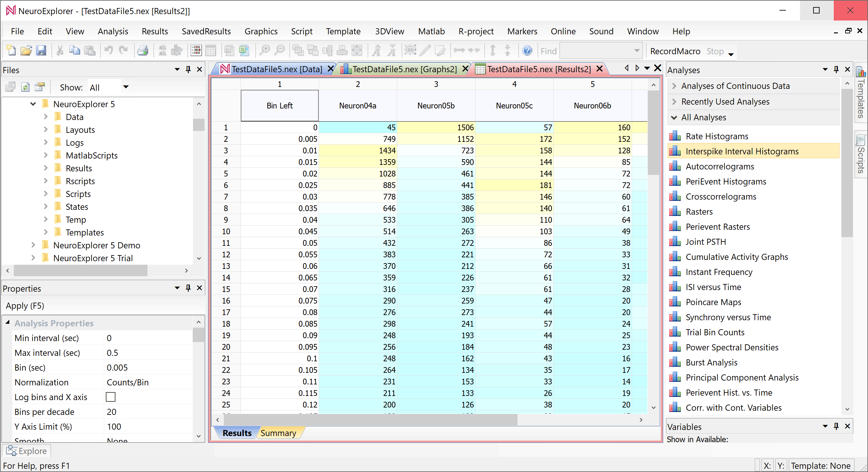
Task: Open the Find combo box dropdown
Action: [x=636, y=51]
